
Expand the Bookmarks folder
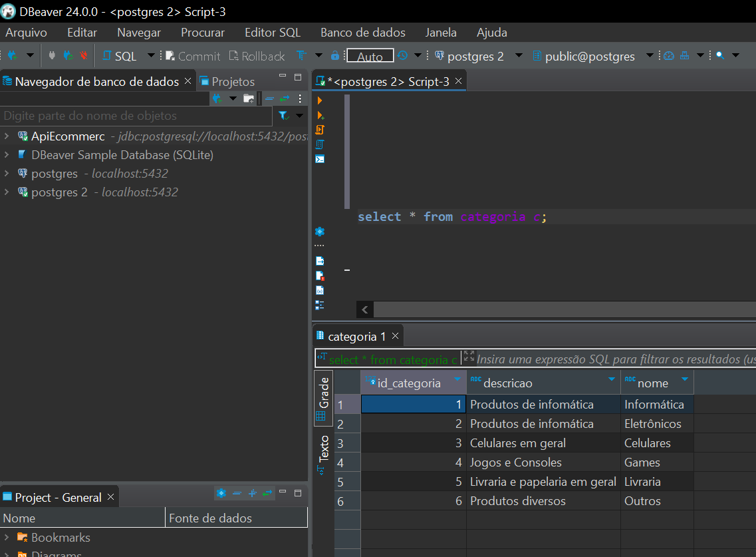[7, 537]
